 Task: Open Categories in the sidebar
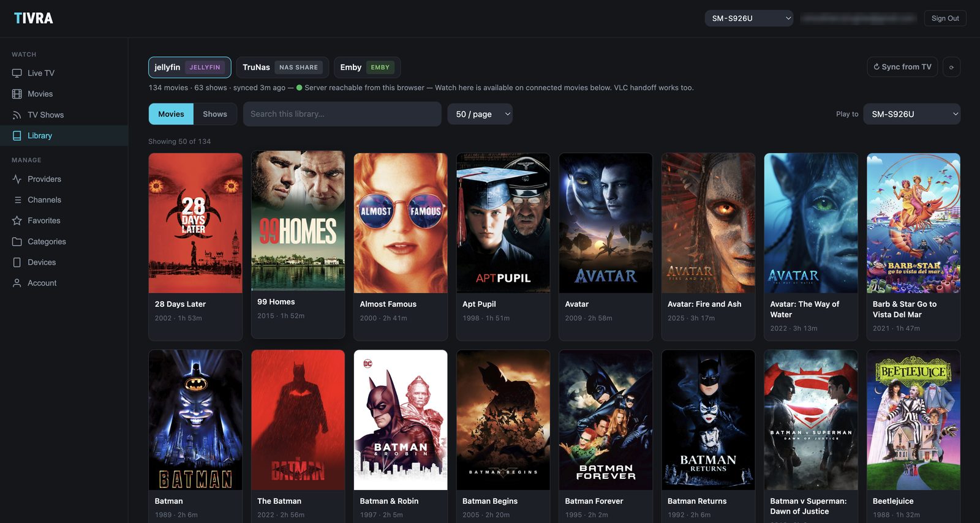click(64, 241)
